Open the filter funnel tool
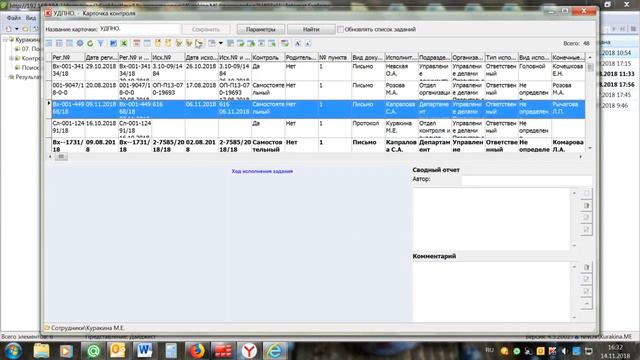Image resolution: width=640 pixels, height=360 pixels. click(x=100, y=43)
